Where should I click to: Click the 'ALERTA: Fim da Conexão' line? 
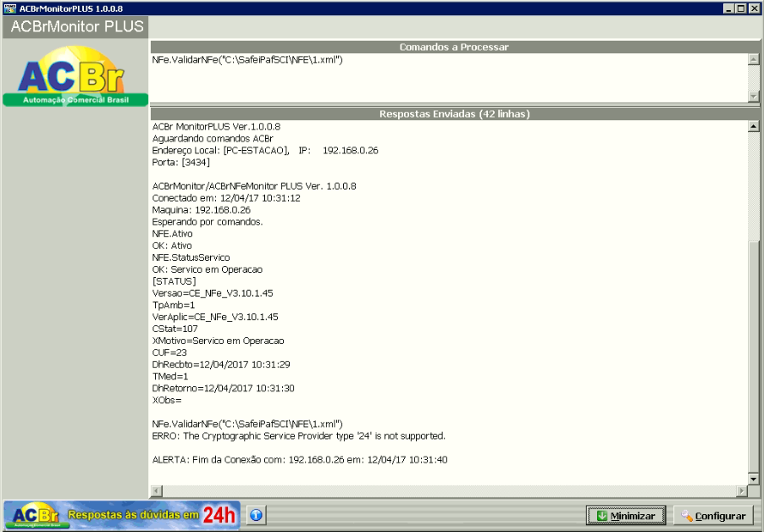(300, 460)
